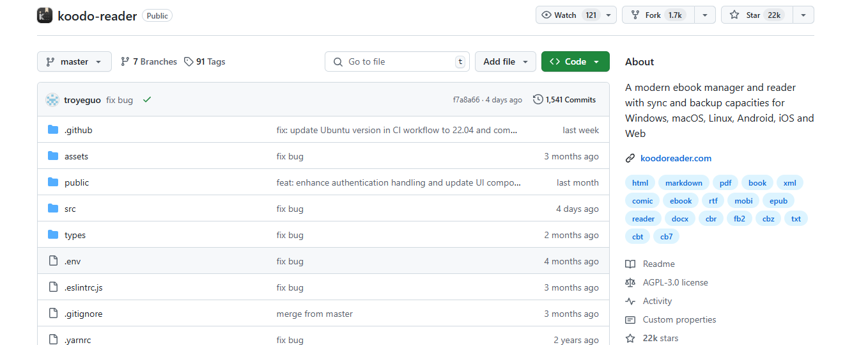The image size is (868, 345).
Task: Open the Ubuntu CI workflow commit message
Action: [x=397, y=130]
